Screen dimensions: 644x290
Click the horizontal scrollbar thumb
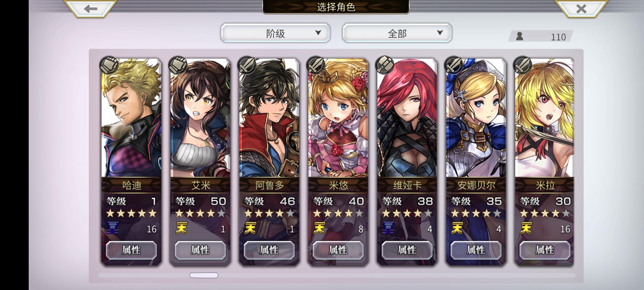click(x=204, y=275)
